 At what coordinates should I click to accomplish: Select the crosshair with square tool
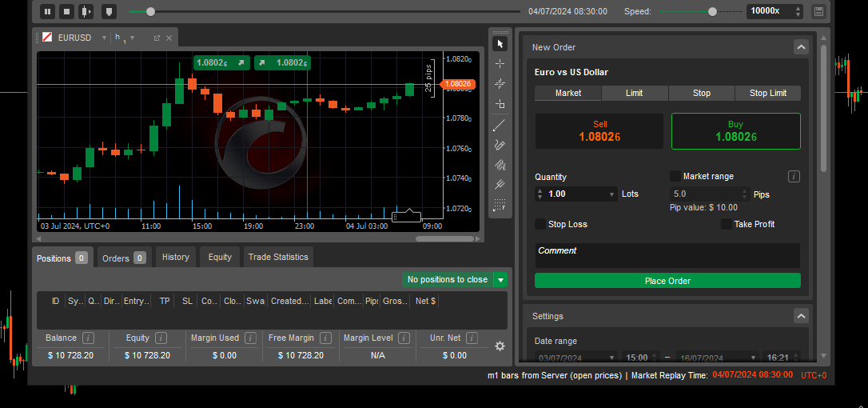pyautogui.click(x=500, y=104)
